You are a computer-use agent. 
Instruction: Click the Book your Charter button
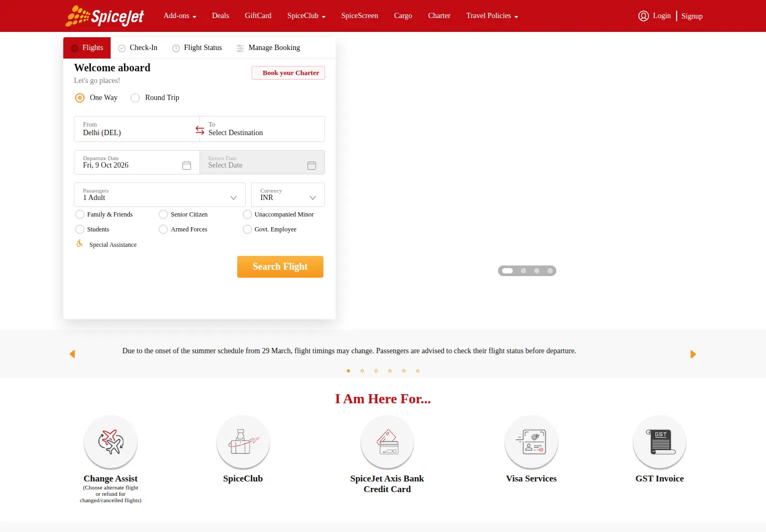click(x=288, y=73)
